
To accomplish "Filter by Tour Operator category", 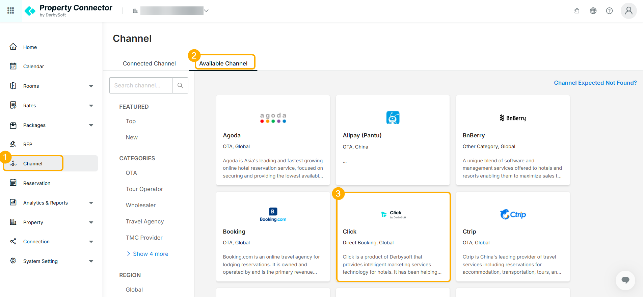I will [x=144, y=189].
